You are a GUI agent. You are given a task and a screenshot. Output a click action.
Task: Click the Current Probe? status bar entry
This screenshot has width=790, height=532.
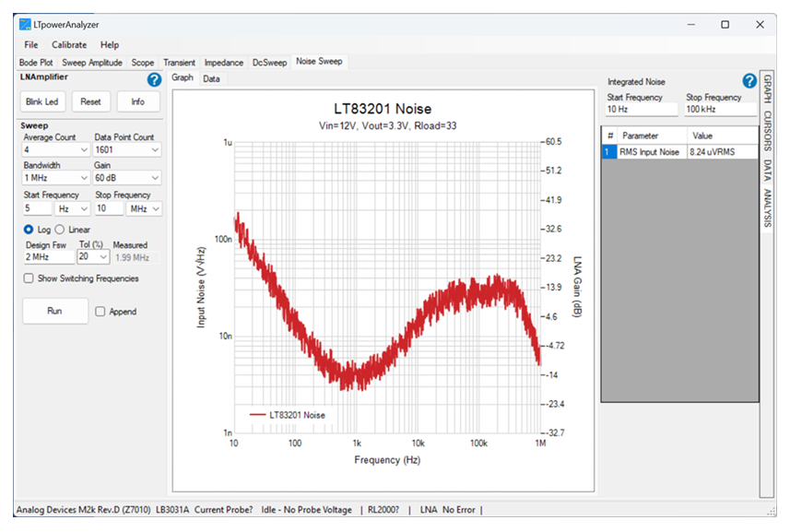click(224, 510)
